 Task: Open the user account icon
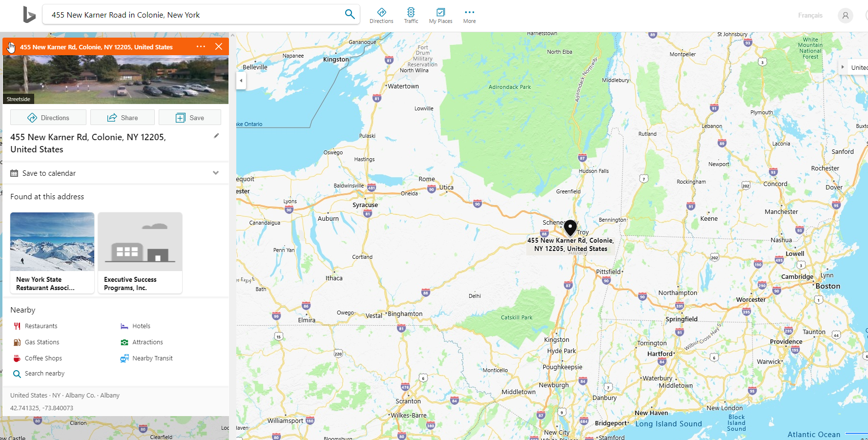(845, 16)
